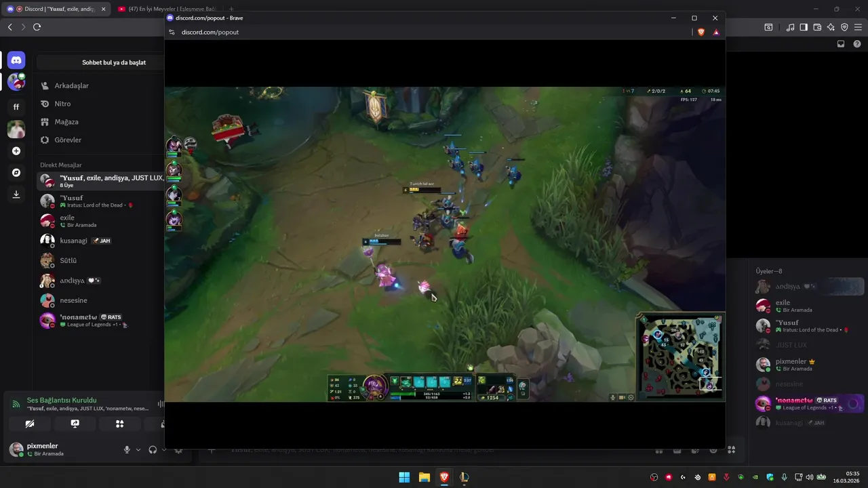Click game minimap in stream
This screenshot has width=868, height=488.
point(681,357)
